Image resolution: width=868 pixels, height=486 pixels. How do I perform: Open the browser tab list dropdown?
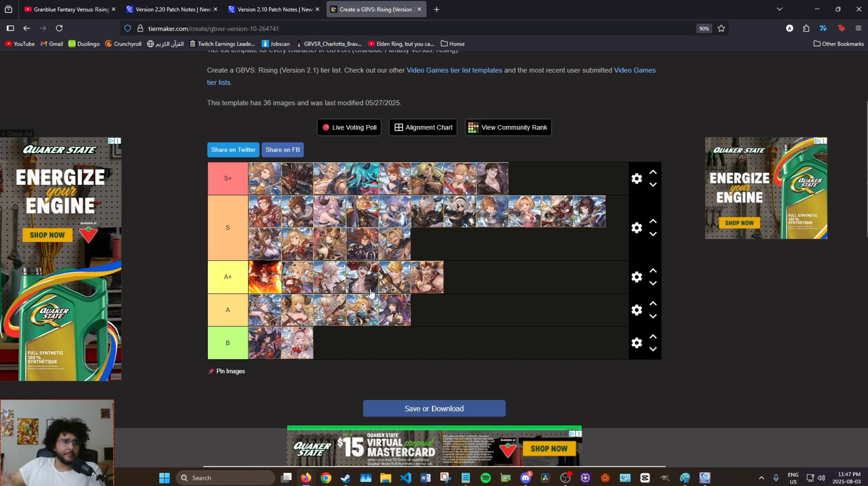[779, 9]
